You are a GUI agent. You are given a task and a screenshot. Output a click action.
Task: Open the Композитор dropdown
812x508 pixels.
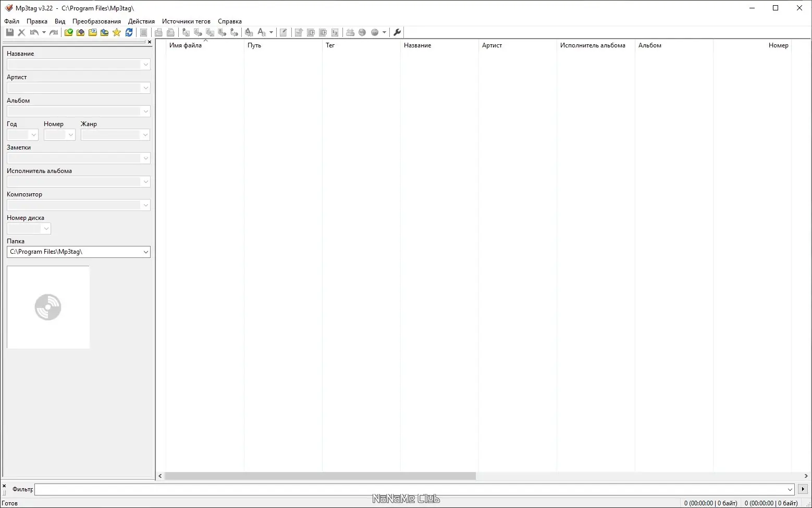tap(145, 205)
